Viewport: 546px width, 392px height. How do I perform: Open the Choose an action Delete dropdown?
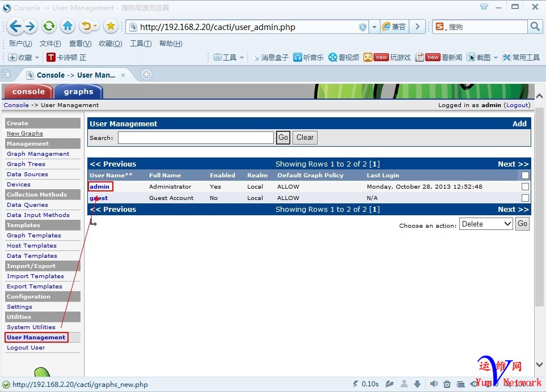[x=486, y=224]
